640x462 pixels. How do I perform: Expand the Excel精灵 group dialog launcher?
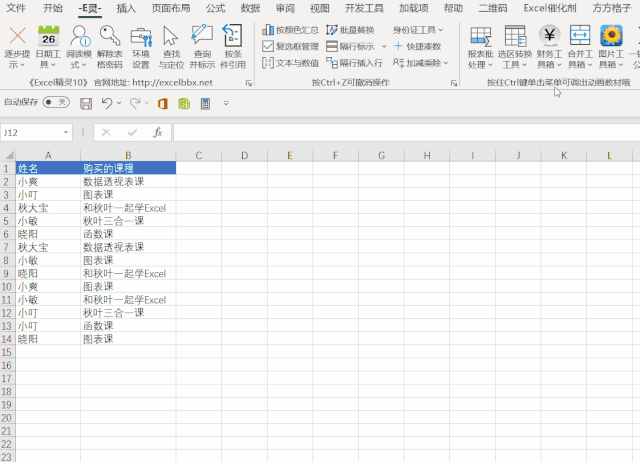point(249,83)
